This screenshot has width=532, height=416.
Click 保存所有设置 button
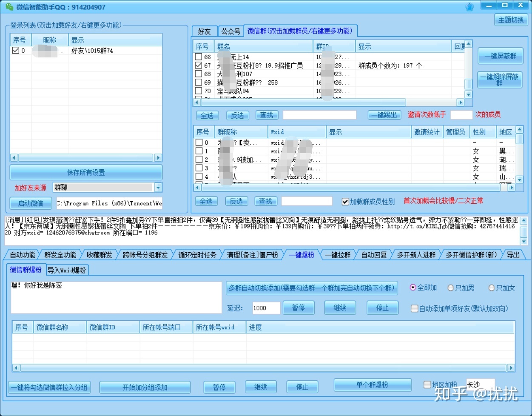(86, 172)
